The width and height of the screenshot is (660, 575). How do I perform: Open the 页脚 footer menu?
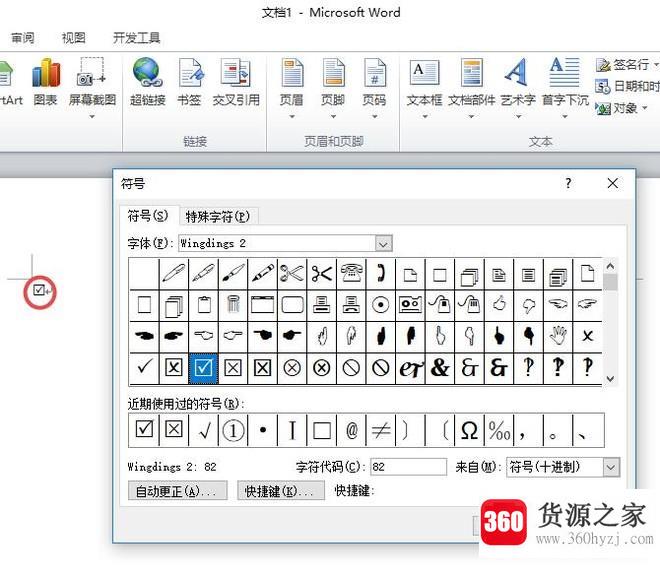[333, 82]
